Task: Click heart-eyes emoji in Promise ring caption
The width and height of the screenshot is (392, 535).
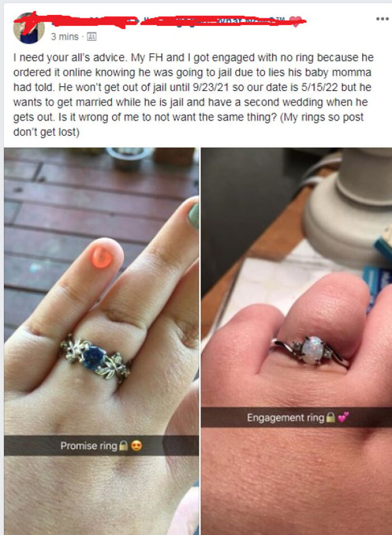Action: coord(137,445)
